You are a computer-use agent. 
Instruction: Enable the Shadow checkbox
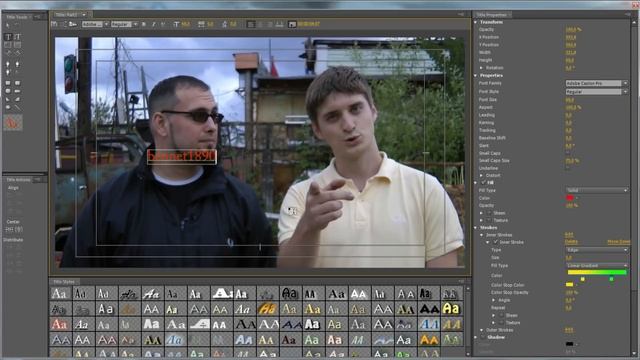(x=483, y=337)
